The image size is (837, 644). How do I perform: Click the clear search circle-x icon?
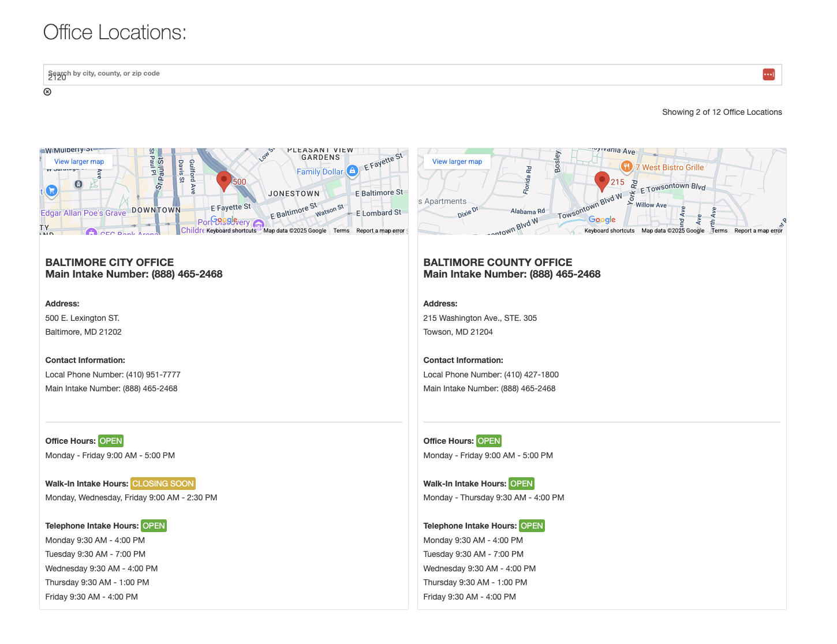tap(47, 92)
